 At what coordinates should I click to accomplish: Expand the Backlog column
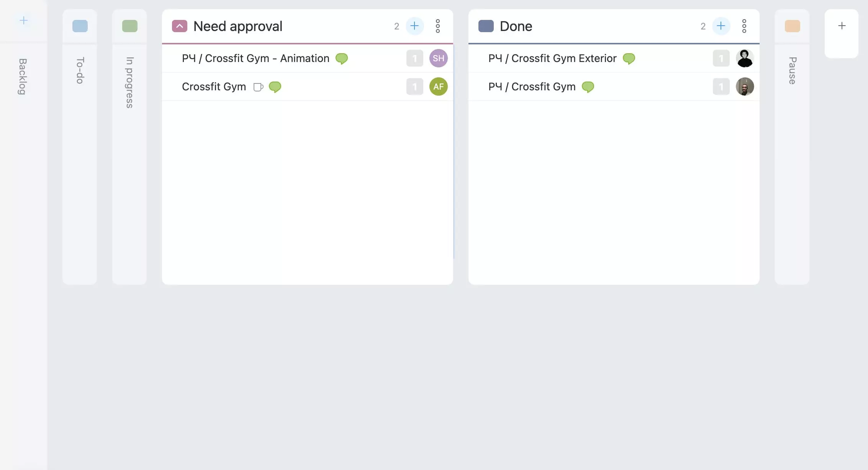(22, 77)
